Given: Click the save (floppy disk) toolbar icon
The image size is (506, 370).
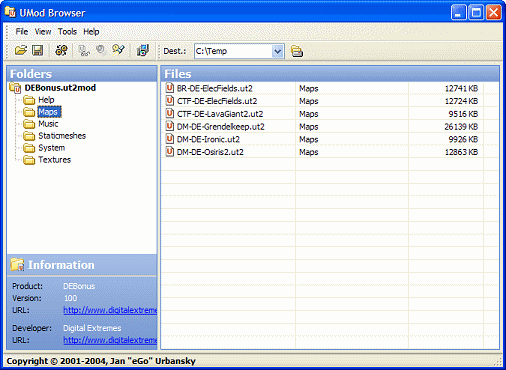Looking at the screenshot, I should (37, 51).
